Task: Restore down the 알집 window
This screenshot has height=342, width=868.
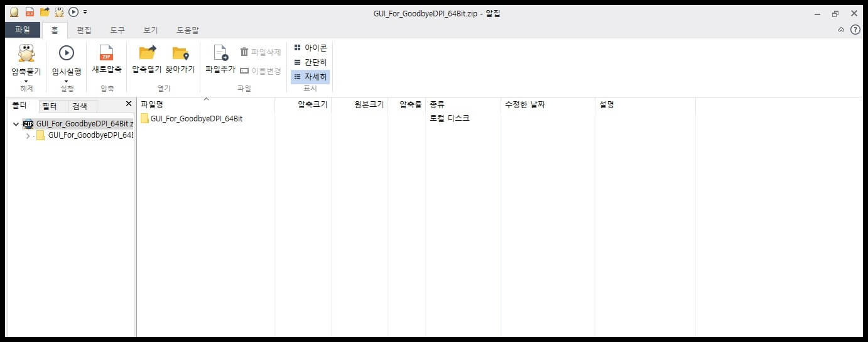Action: 835,13
